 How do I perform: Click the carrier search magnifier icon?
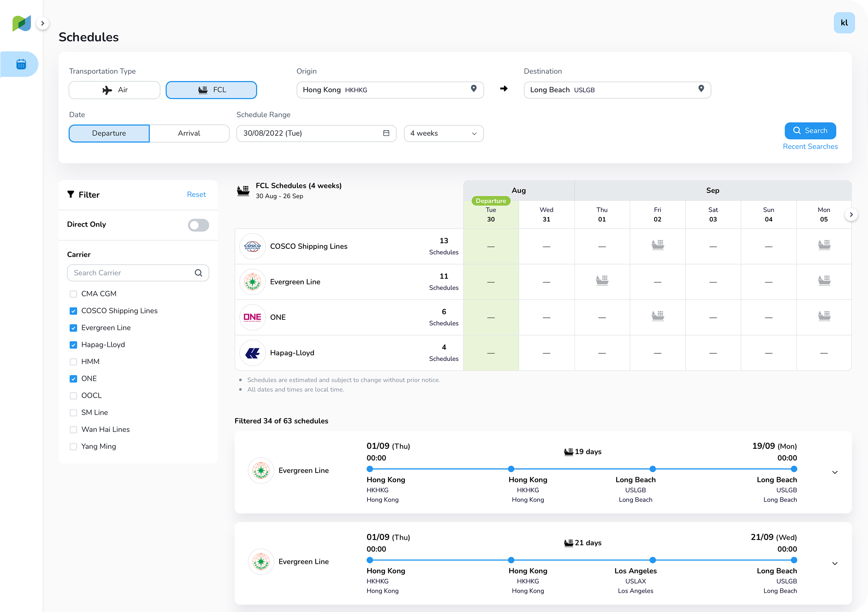pyautogui.click(x=198, y=273)
